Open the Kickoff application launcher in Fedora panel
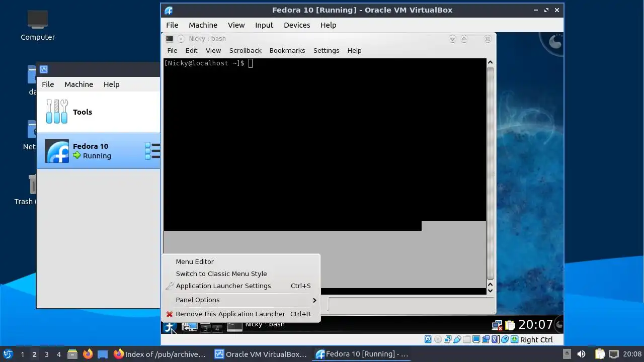The width and height of the screenshot is (644, 362). point(169,326)
